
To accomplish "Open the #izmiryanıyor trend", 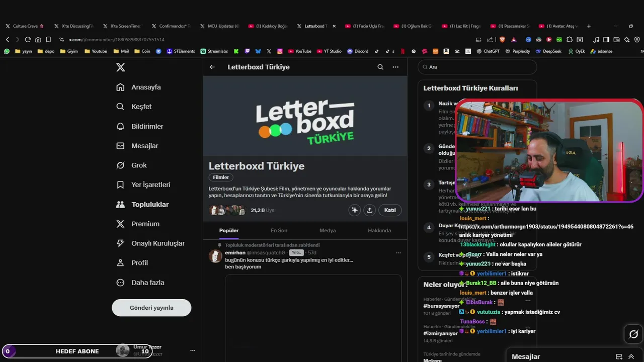I will (x=440, y=333).
